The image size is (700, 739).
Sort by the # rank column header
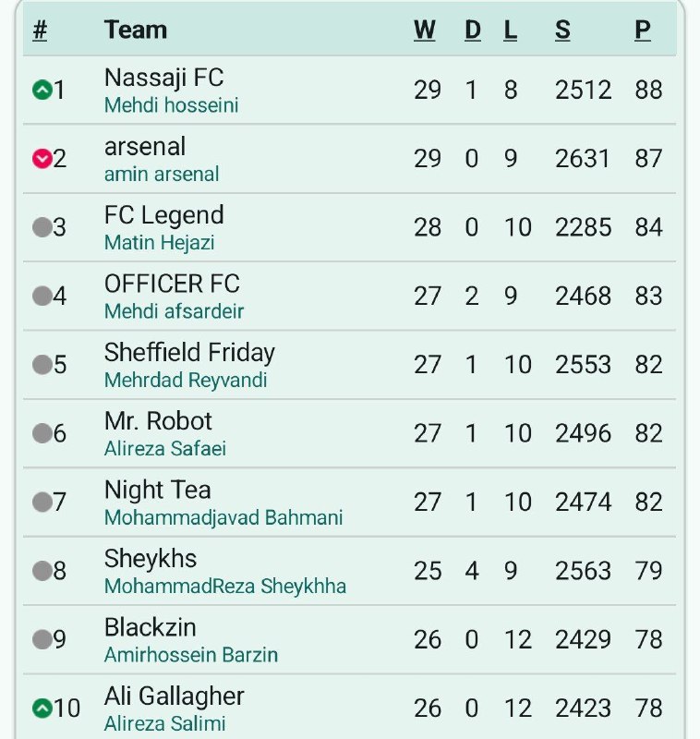40,30
